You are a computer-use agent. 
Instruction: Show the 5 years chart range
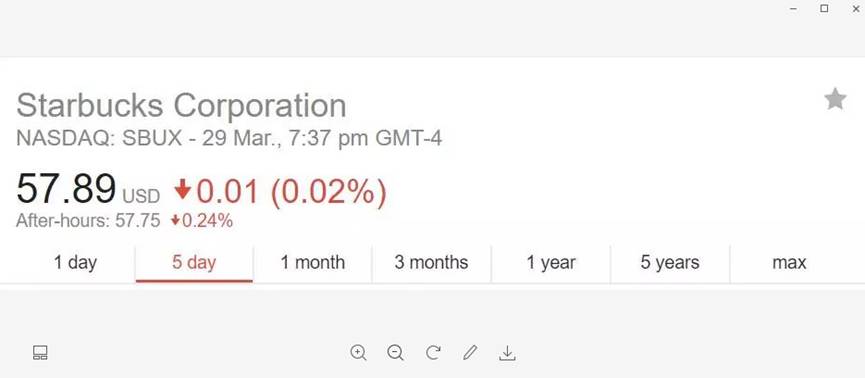670,262
